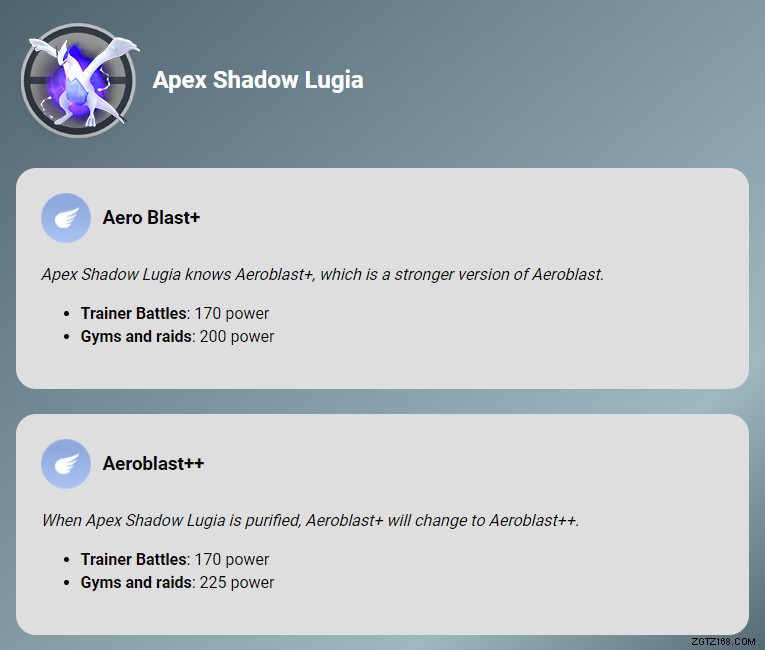Click the sentence describing Aeroblast+ as stronger

tap(322, 274)
